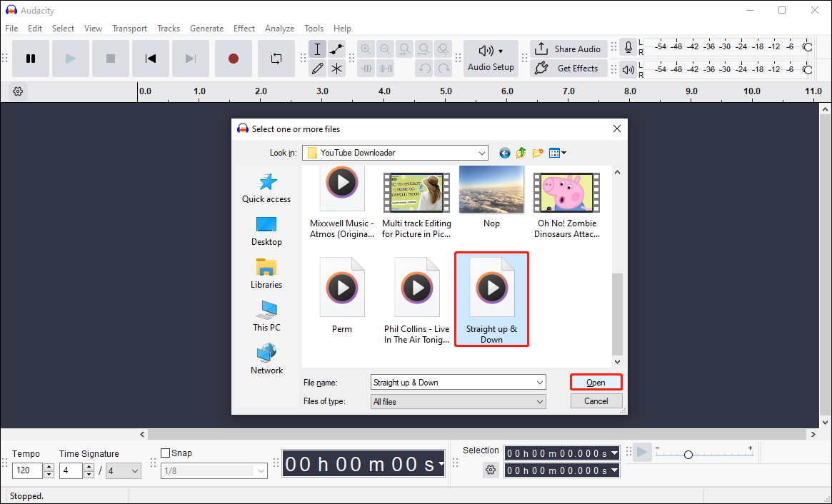
Task: Click the Cancel button
Action: [596, 401]
